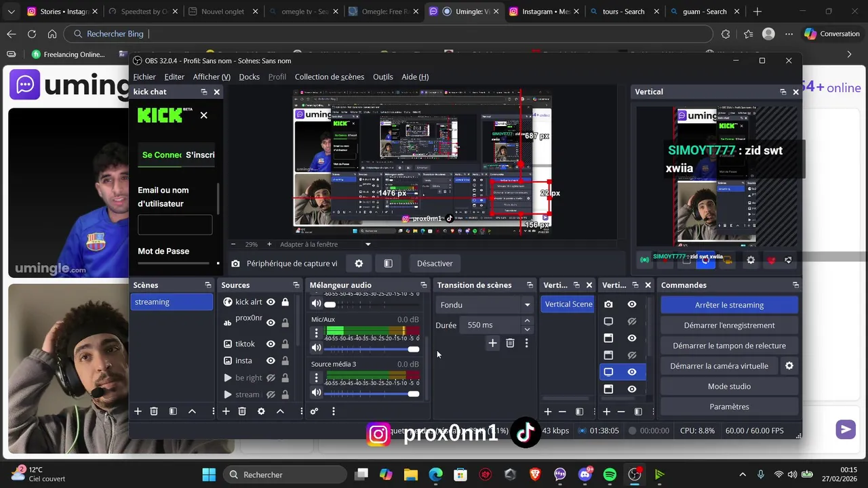The image size is (868, 488).
Task: Remove selected source with trash icon
Action: pos(242,411)
